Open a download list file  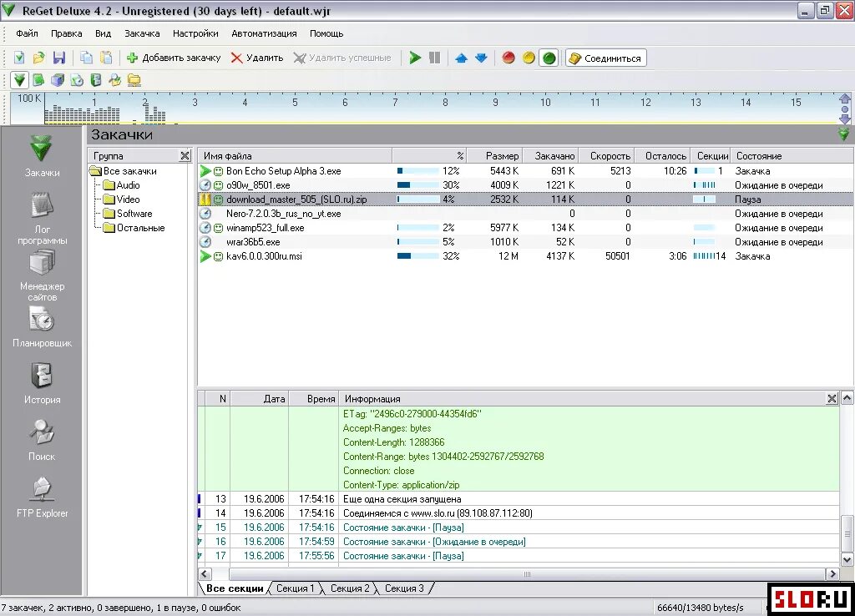(x=38, y=58)
